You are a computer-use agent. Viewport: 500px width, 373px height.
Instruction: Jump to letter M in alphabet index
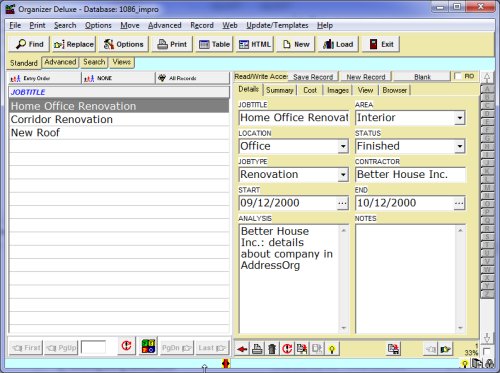487,188
